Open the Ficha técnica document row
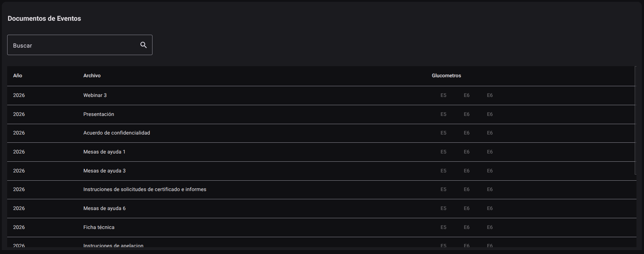Image resolution: width=644 pixels, height=254 pixels. coord(321,228)
